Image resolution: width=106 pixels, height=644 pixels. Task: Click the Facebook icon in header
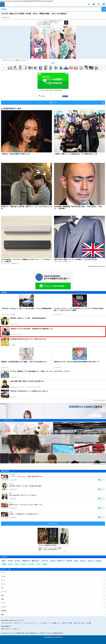point(89,4)
